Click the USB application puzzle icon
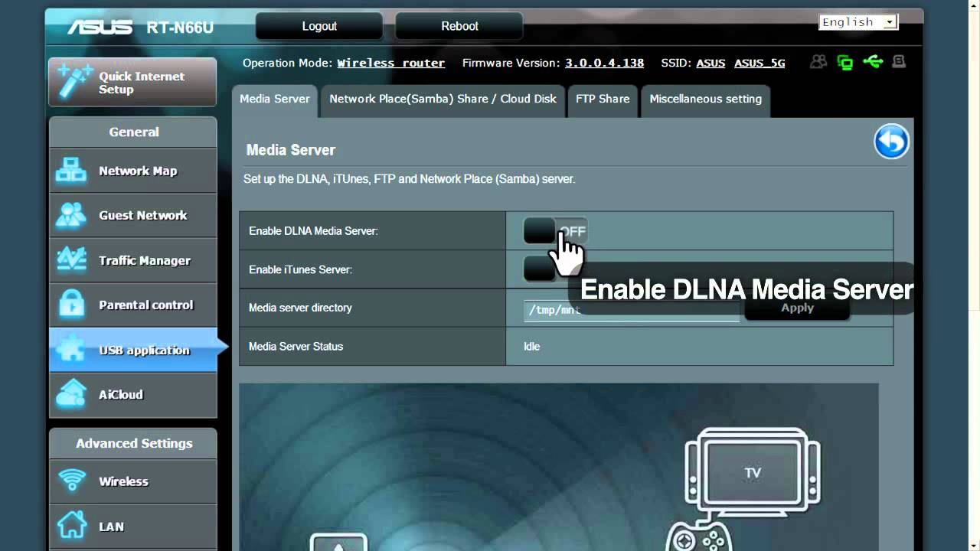Viewport: 980px width, 551px height. [71, 350]
